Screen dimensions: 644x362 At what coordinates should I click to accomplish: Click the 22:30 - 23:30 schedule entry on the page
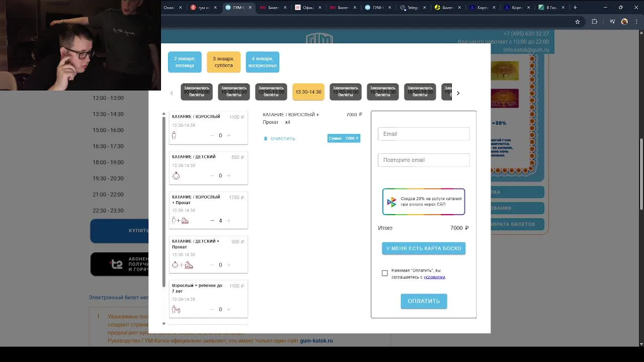point(108,211)
